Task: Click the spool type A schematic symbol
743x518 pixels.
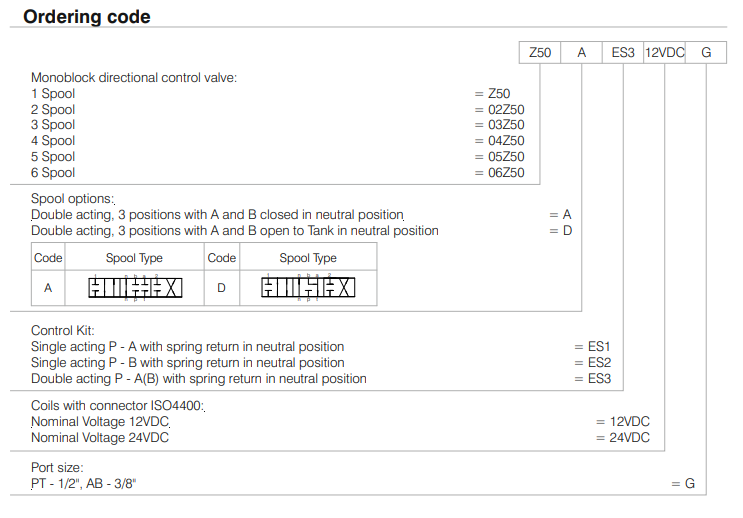Action: pos(136,288)
